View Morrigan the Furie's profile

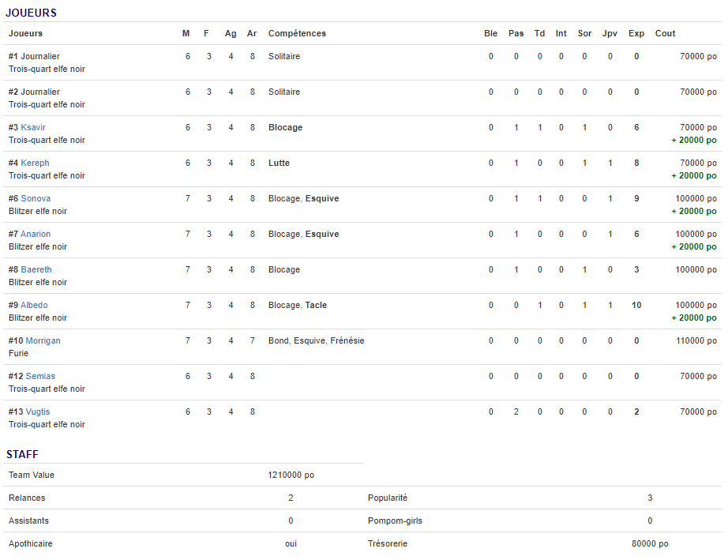[x=43, y=340]
